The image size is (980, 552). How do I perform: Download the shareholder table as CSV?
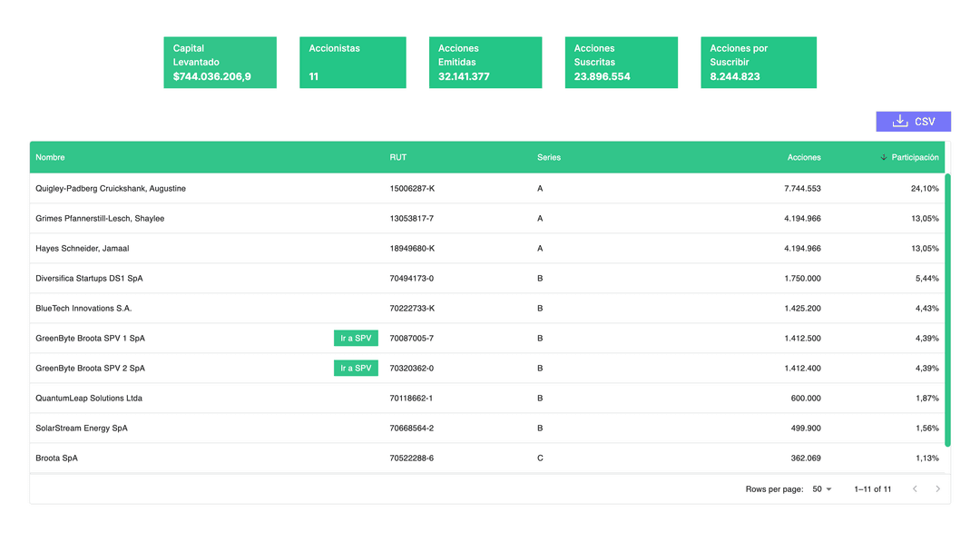913,122
